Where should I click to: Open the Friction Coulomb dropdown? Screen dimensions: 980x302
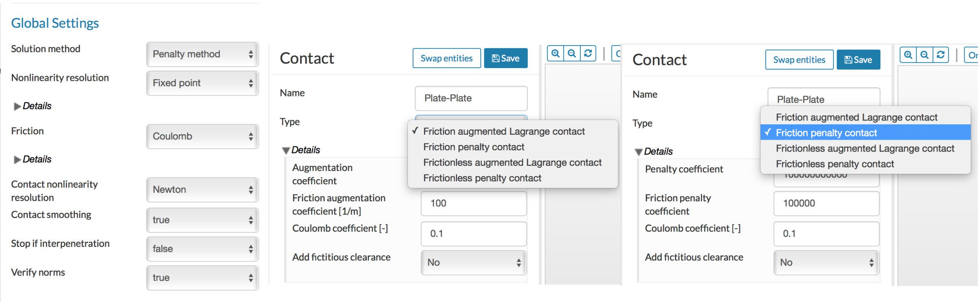point(202,136)
